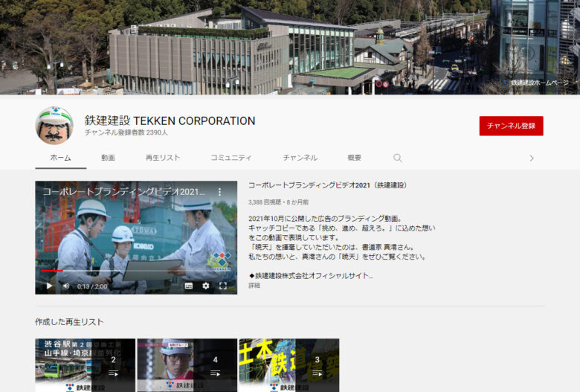Open the 渋谷駅 playlist thumbnail
The width and height of the screenshot is (580, 392).
[x=85, y=365]
